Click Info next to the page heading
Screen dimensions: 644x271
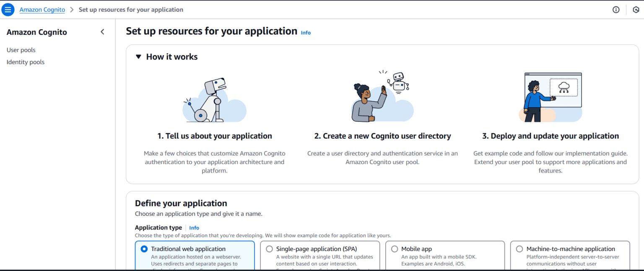306,33
